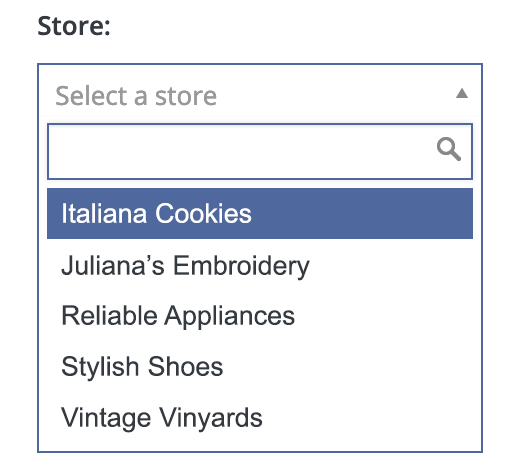Choose Vintage Vinyards from the dropdown

(260, 417)
